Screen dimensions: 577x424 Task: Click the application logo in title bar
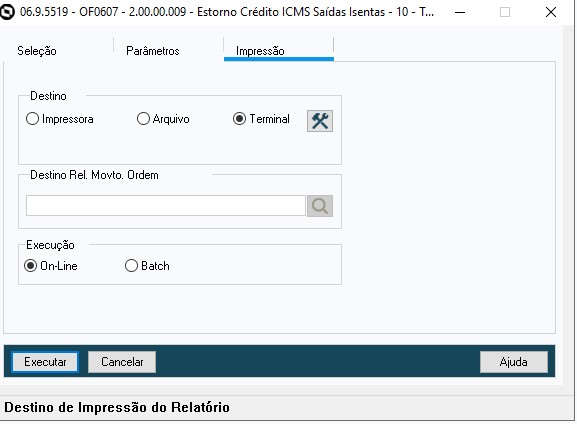pos(7,12)
